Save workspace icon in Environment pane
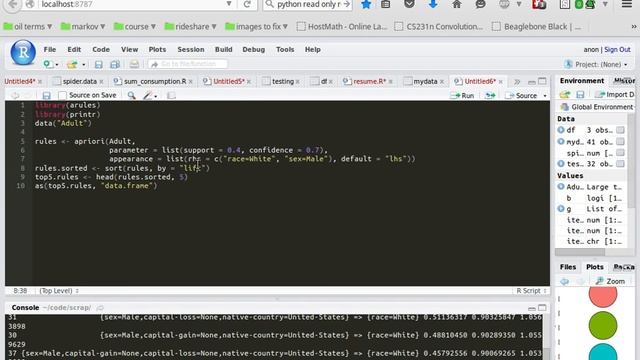The width and height of the screenshot is (640, 360). pyautogui.click(x=580, y=95)
